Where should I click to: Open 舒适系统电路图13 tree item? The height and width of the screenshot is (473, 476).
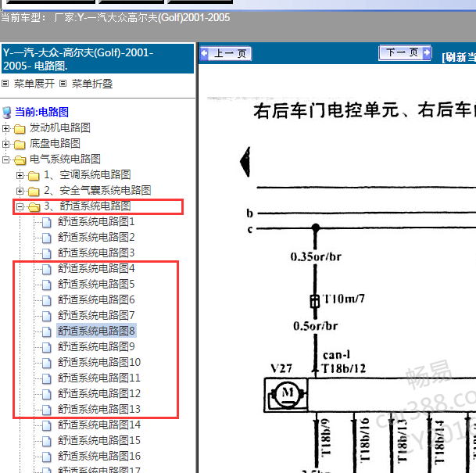pyautogui.click(x=99, y=410)
